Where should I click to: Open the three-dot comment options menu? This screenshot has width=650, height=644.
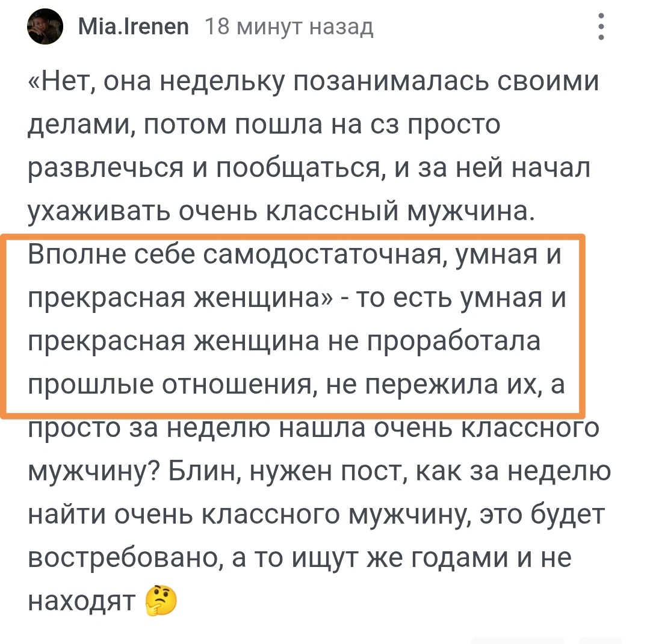pyautogui.click(x=600, y=26)
